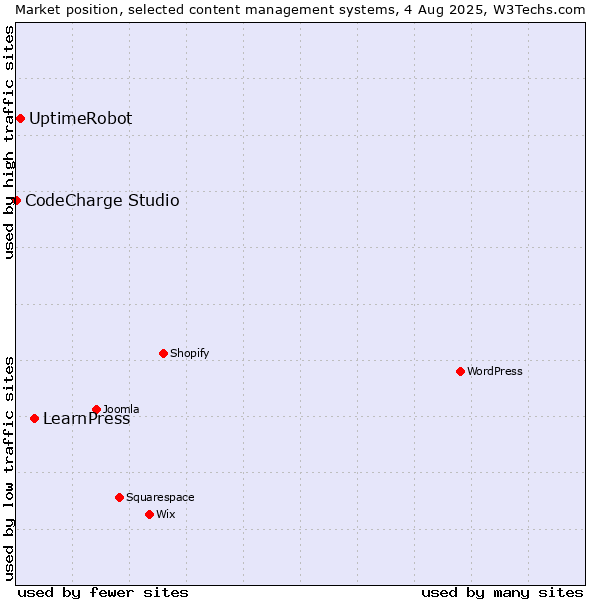Select the Wix label text
The height and width of the screenshot is (600, 600).
tap(166, 515)
